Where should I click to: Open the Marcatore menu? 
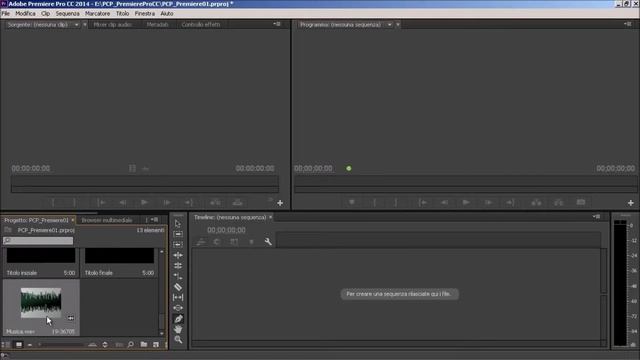pyautogui.click(x=98, y=13)
